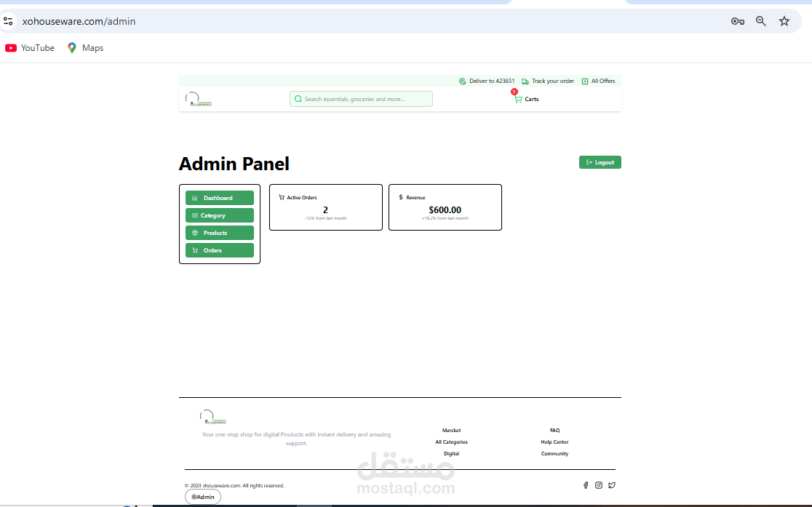
Task: Click the Instagram icon in footer
Action: (599, 485)
